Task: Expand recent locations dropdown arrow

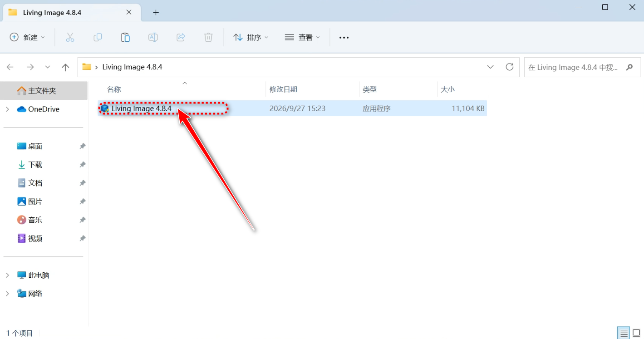Action: [x=48, y=67]
